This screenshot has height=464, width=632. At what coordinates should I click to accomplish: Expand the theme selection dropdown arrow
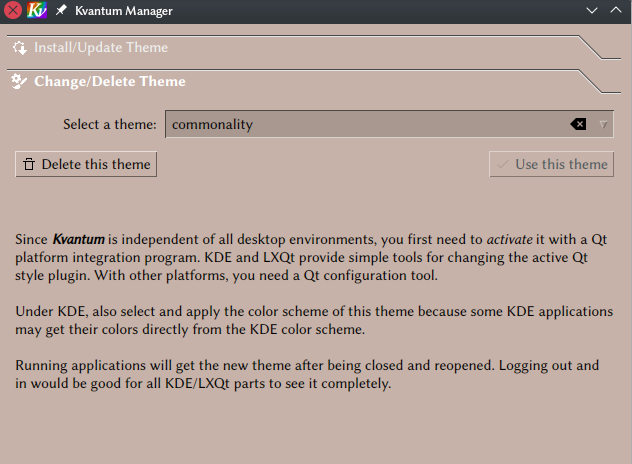coord(603,125)
